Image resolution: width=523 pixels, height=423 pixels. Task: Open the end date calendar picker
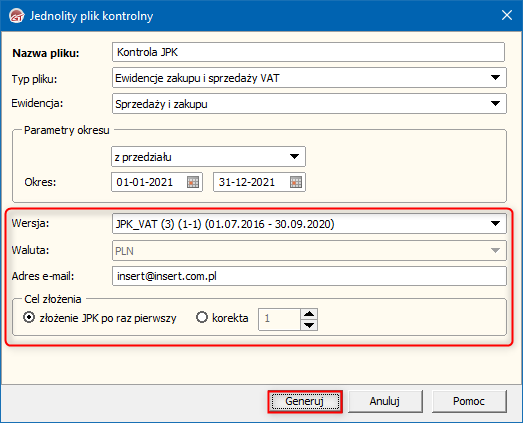[296, 182]
